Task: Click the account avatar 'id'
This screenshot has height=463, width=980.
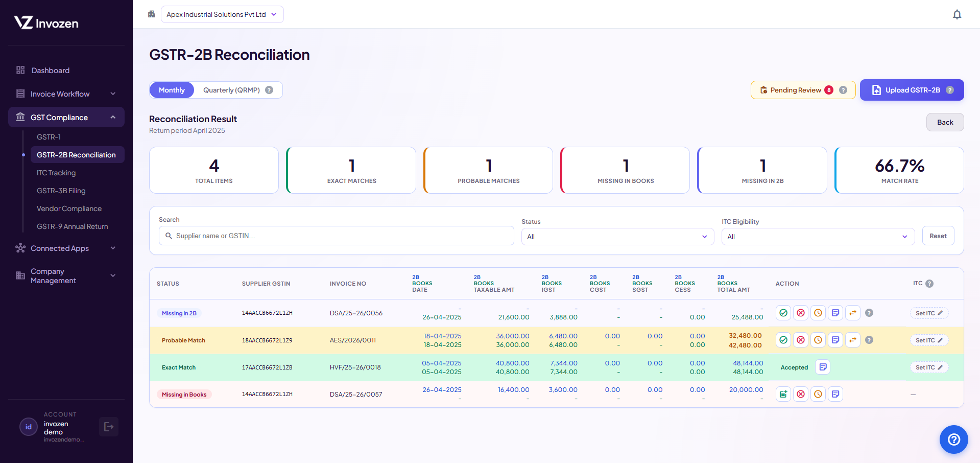Action: pyautogui.click(x=29, y=427)
